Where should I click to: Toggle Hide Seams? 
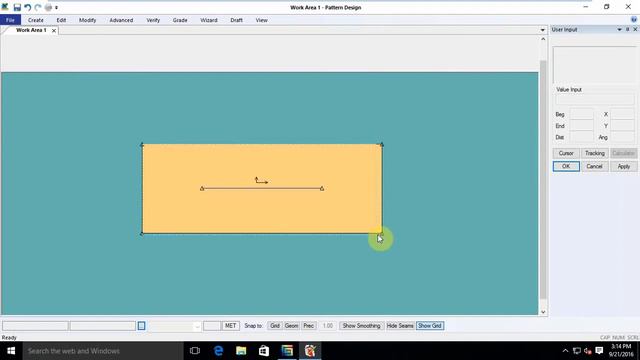pos(400,326)
